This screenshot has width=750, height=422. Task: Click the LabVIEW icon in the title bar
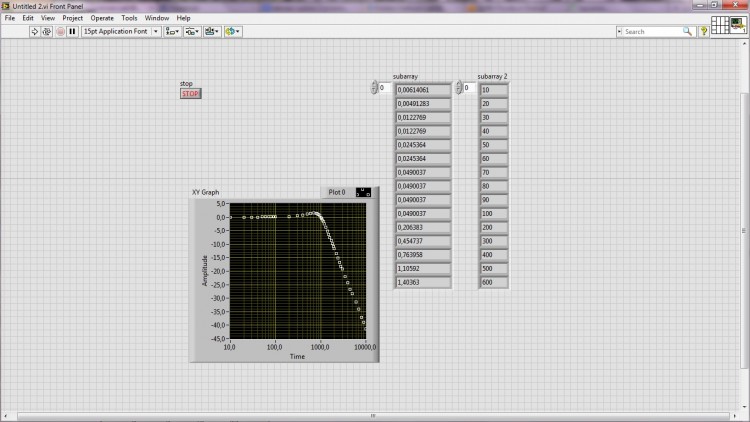click(6, 6)
